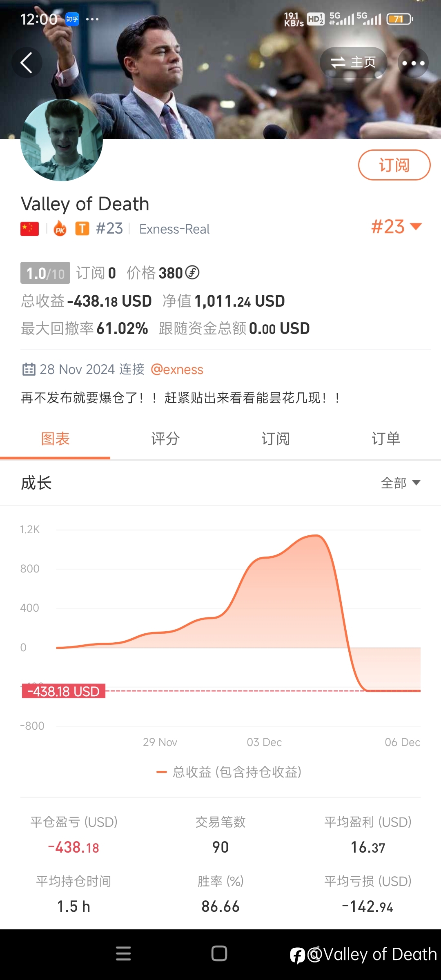This screenshot has width=441, height=980.
Task: Open the round profile avatar photo
Action: tap(62, 140)
